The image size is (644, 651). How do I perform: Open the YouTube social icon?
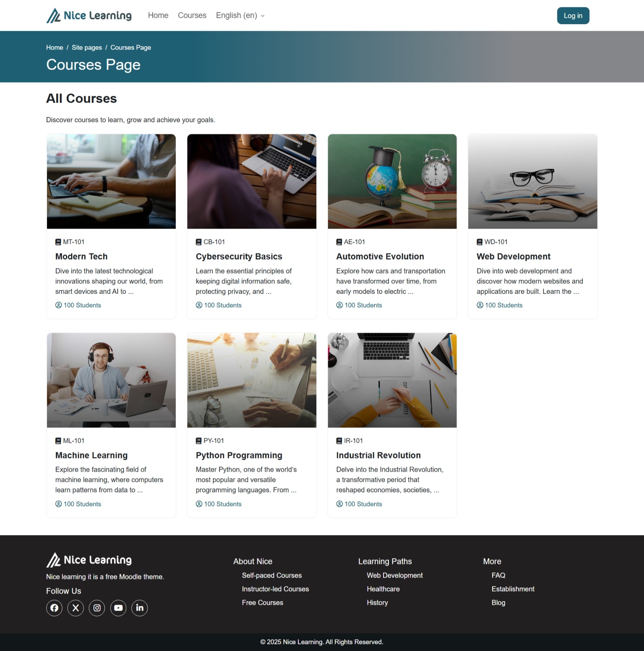(x=118, y=608)
